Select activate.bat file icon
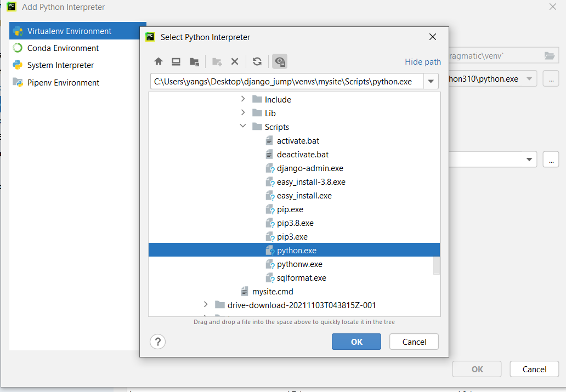 pyautogui.click(x=269, y=140)
